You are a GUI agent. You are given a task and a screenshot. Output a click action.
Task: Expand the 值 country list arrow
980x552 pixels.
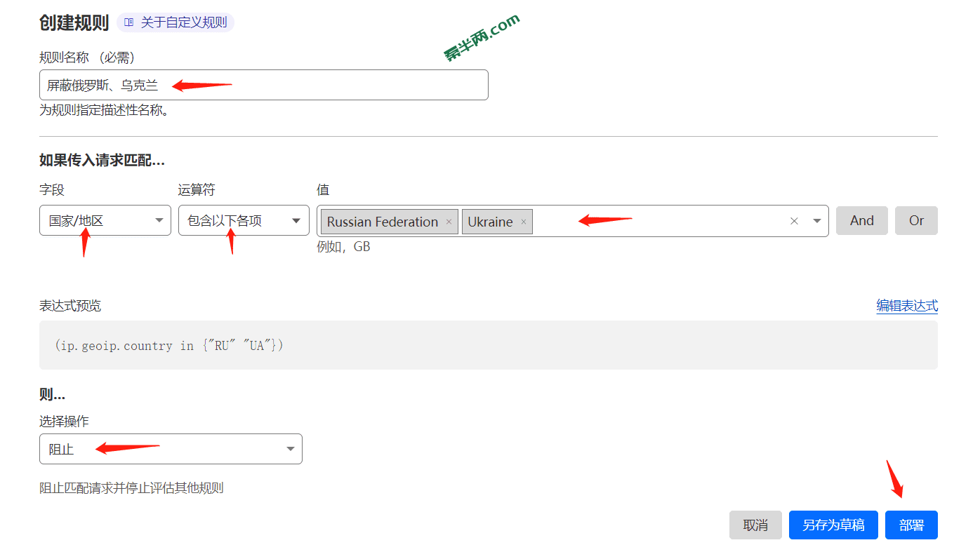(817, 221)
